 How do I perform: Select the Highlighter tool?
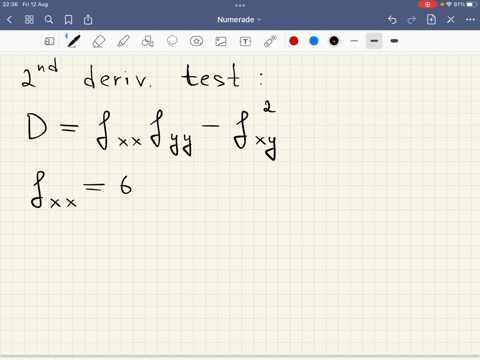coord(123,41)
